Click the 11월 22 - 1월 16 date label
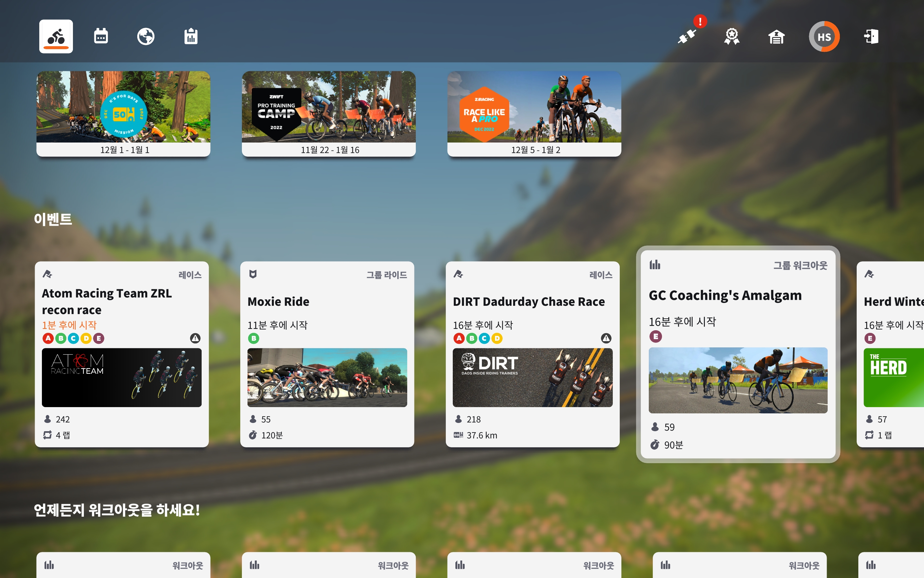This screenshot has width=924, height=578. pyautogui.click(x=330, y=150)
